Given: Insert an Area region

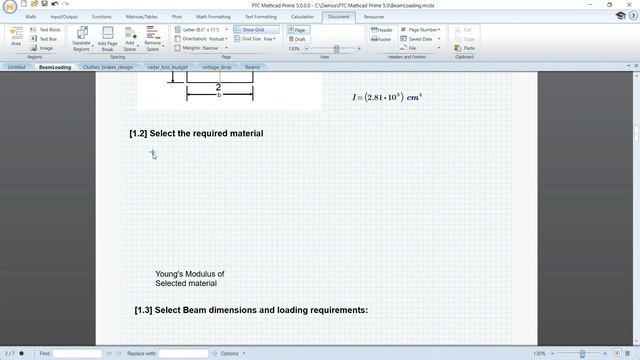Looking at the screenshot, I should tap(16, 36).
